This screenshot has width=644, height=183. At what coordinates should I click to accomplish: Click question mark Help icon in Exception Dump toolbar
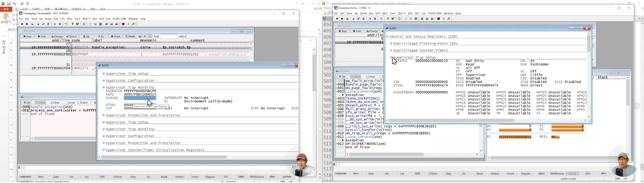[x=387, y=19]
